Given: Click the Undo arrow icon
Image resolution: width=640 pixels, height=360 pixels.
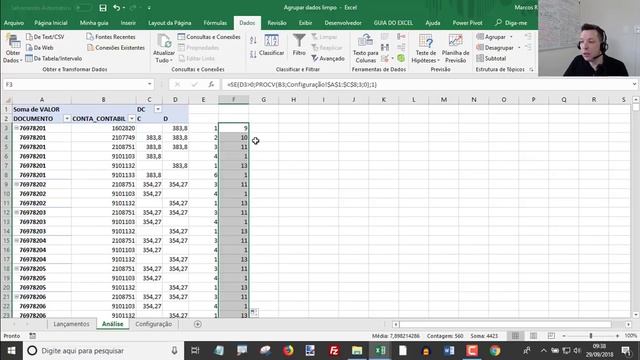Looking at the screenshot, I should pos(117,8).
